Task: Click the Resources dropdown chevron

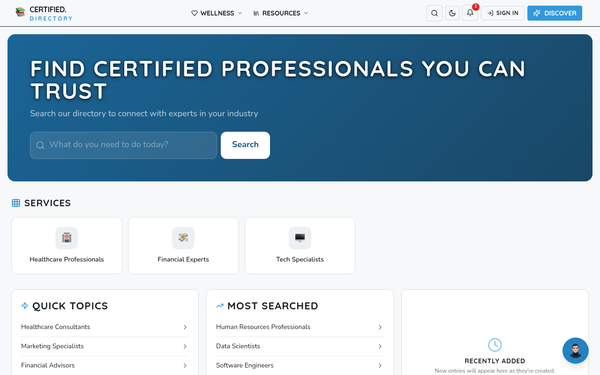Action: [306, 13]
